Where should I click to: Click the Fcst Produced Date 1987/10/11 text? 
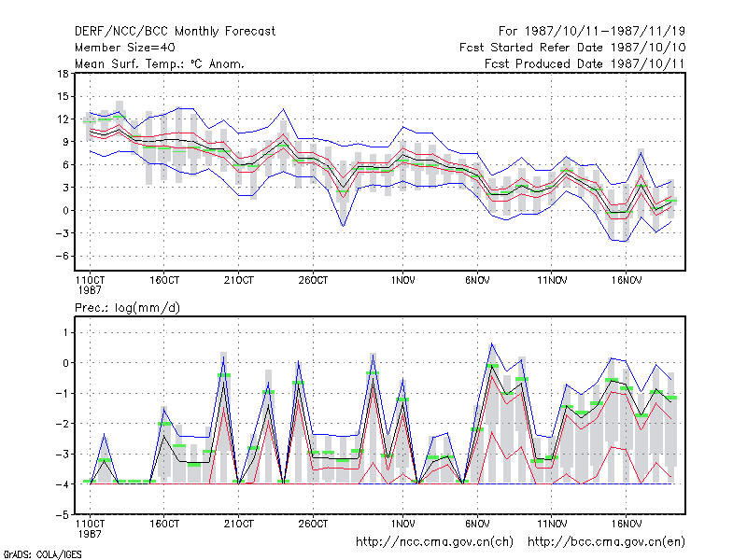[585, 63]
